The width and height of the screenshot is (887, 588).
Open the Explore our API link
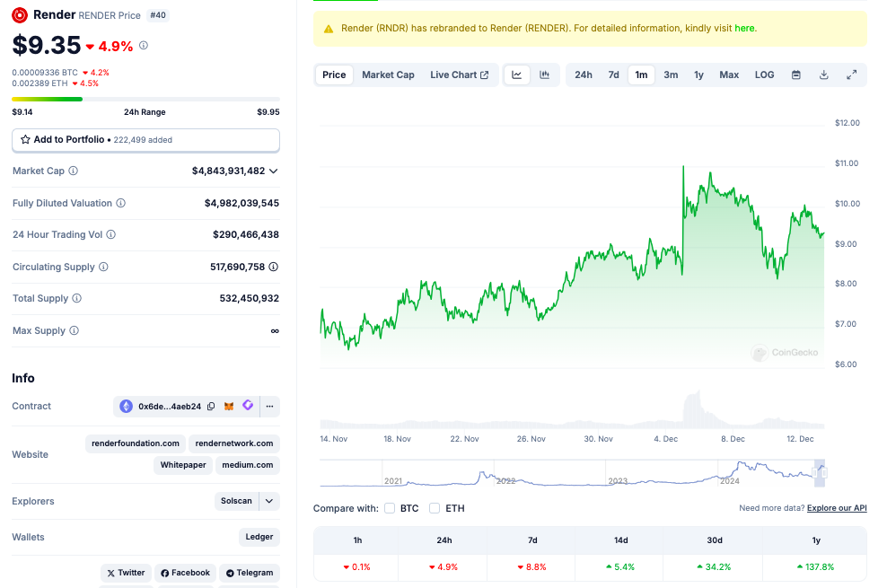836,508
